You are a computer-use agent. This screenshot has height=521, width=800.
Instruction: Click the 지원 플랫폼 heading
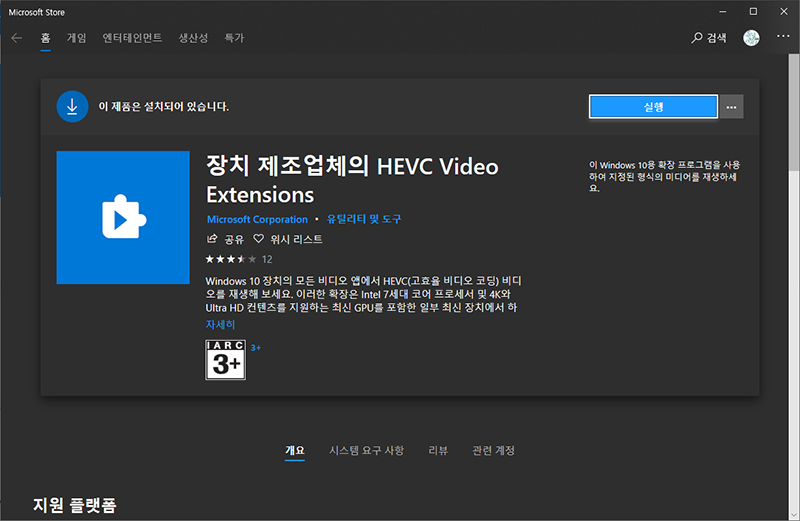click(x=74, y=505)
